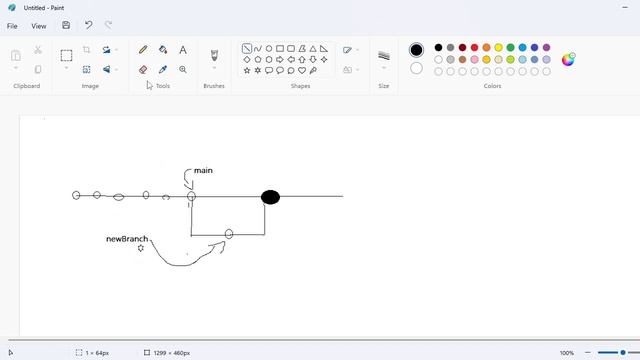640x360 pixels.
Task: Click the Redo arrow
Action: click(x=108, y=25)
